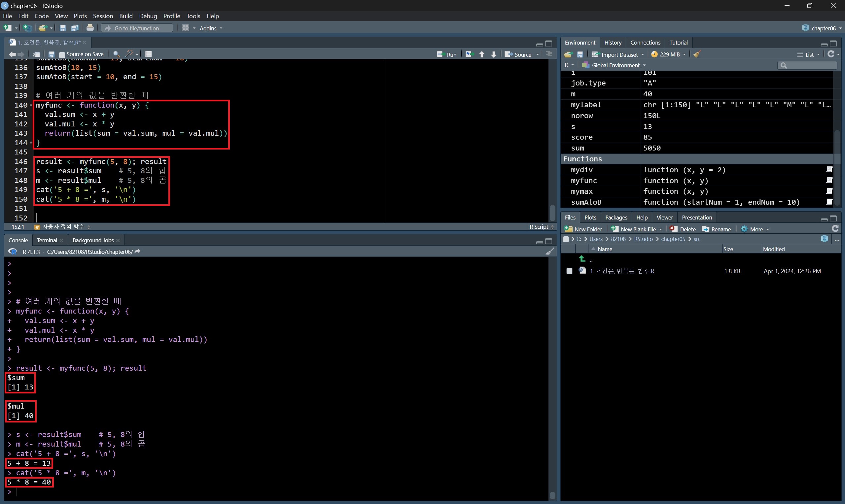This screenshot has height=504, width=845.
Task: Open the Session menu
Action: 103,16
